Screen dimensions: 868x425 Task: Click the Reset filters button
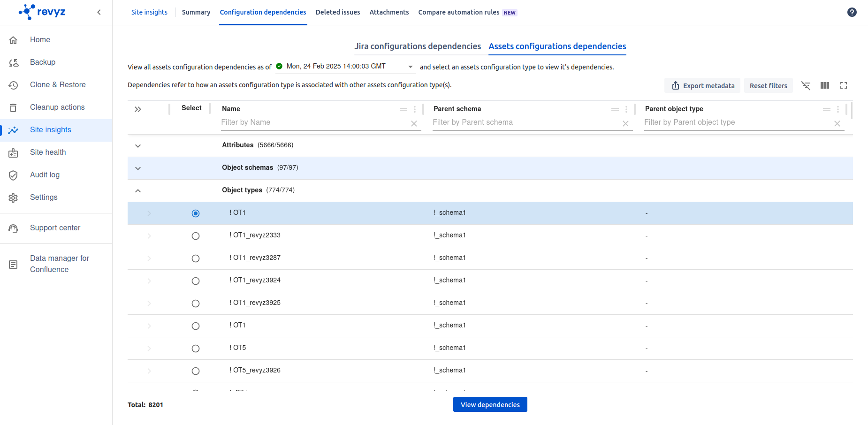768,85
